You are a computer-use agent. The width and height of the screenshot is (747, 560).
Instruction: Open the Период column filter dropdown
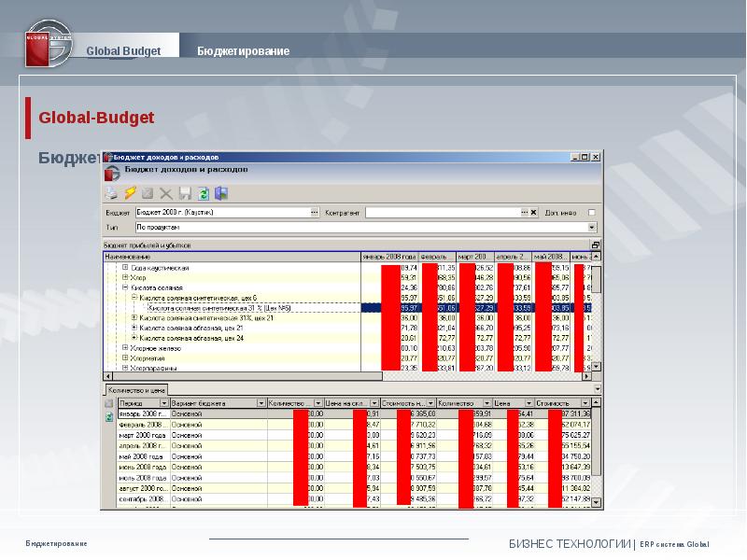coord(165,403)
